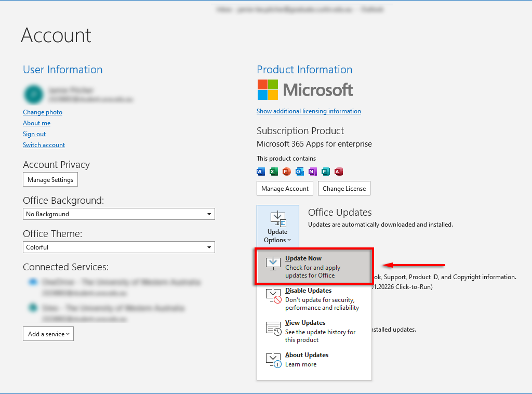Viewport: 532px width, 394px height.
Task: Click the OneNote app icon
Action: [313, 172]
